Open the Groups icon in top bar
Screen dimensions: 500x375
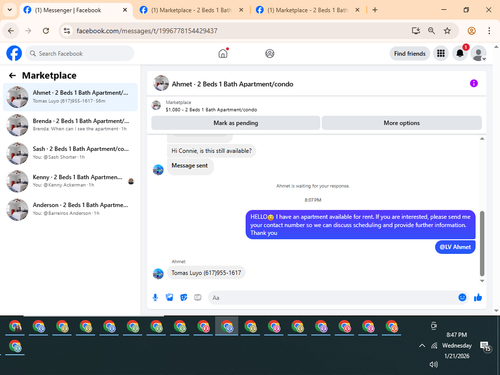270,53
